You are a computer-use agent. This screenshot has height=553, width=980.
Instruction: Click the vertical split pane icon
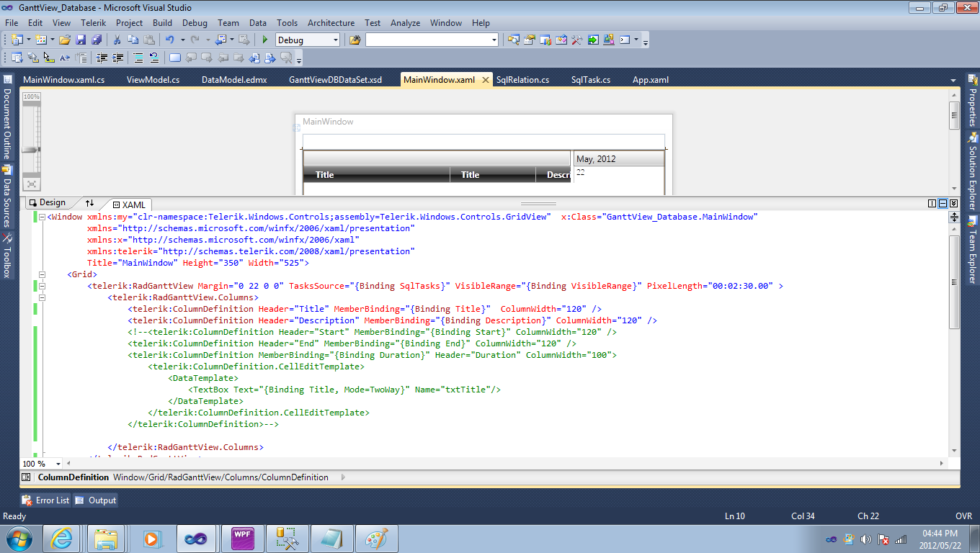click(x=932, y=204)
